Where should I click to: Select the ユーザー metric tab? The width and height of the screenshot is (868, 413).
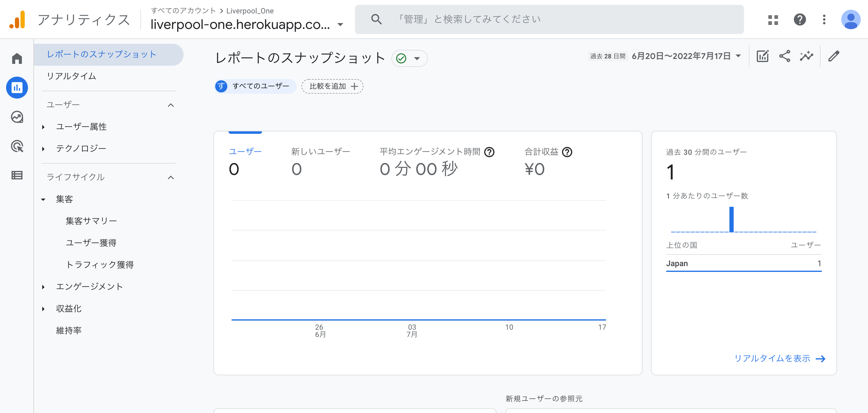point(245,161)
